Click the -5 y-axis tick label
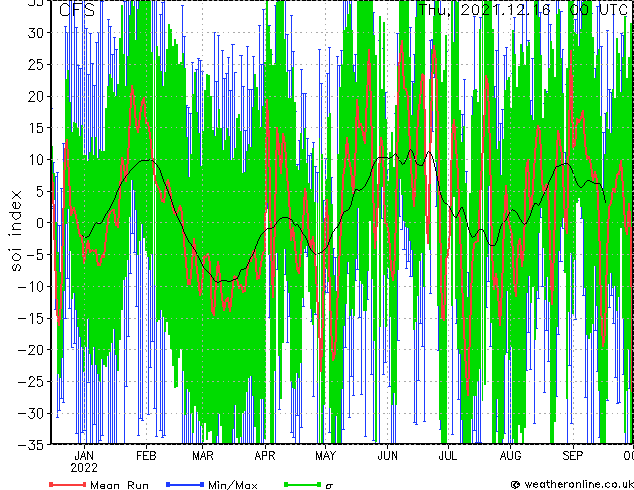This screenshot has height=490, width=634. pos(35,255)
